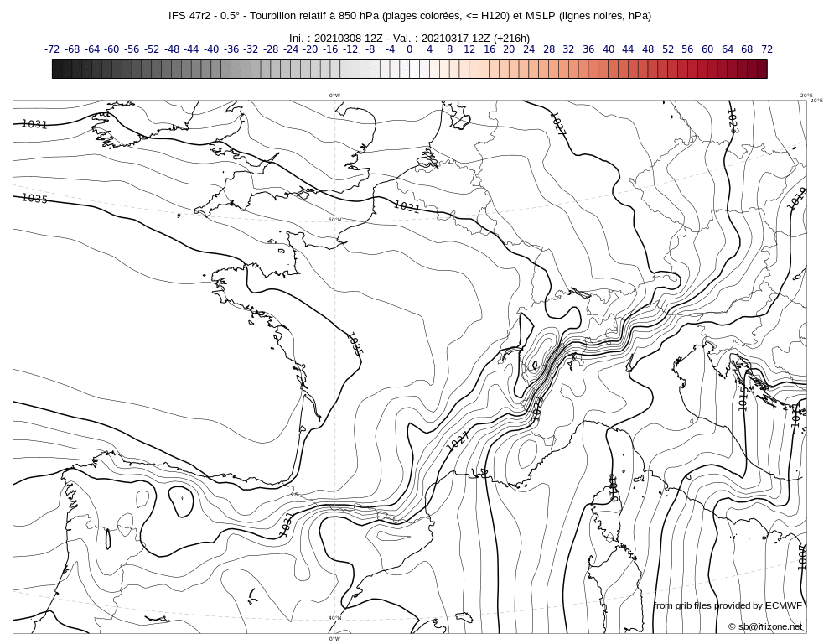
Task: Click the -40 colorbar label
Action: coord(211,49)
